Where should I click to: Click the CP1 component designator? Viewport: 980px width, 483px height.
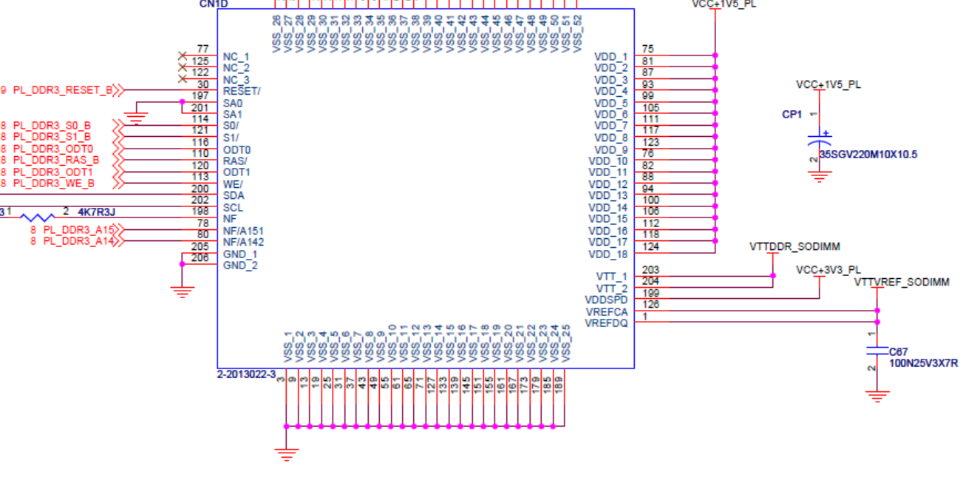[x=792, y=115]
